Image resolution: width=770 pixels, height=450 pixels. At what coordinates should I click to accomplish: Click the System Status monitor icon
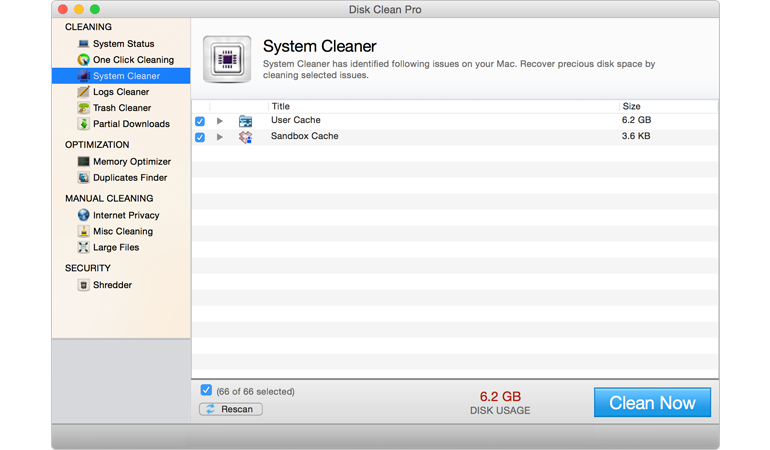(x=84, y=44)
